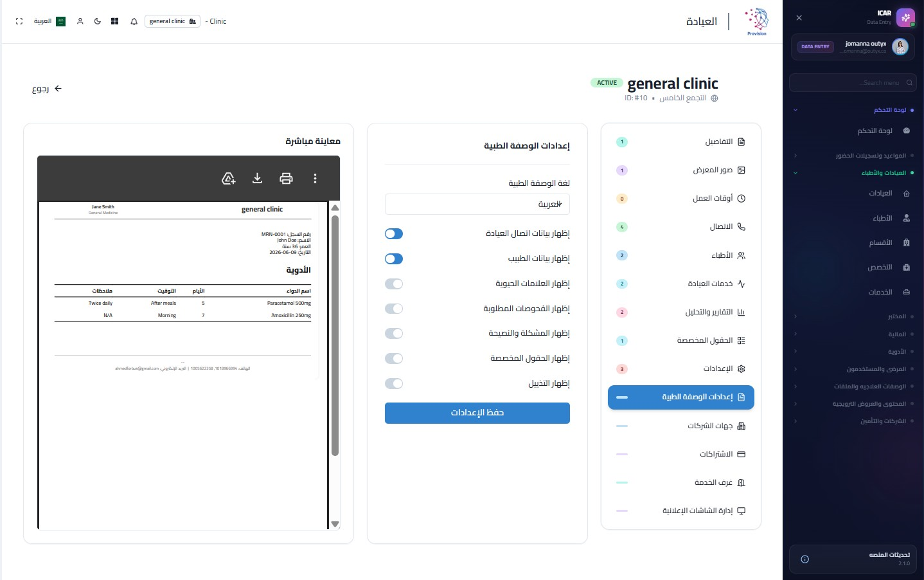The height and width of the screenshot is (580, 924).
Task: Open the general clinic selector in the top bar
Action: [x=172, y=21]
